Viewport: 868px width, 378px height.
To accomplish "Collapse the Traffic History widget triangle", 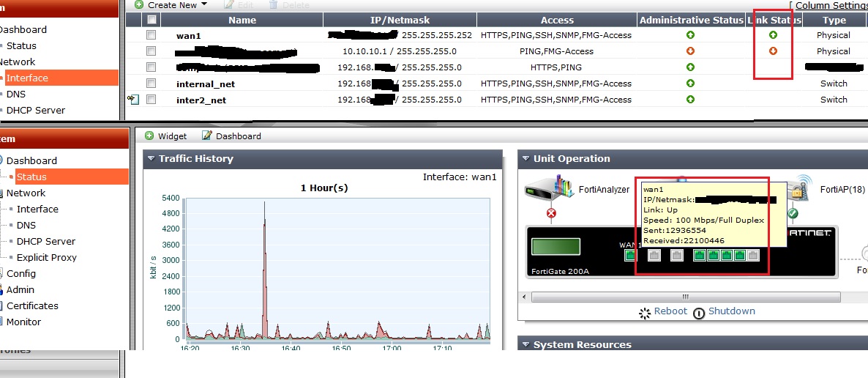I will pyautogui.click(x=151, y=158).
